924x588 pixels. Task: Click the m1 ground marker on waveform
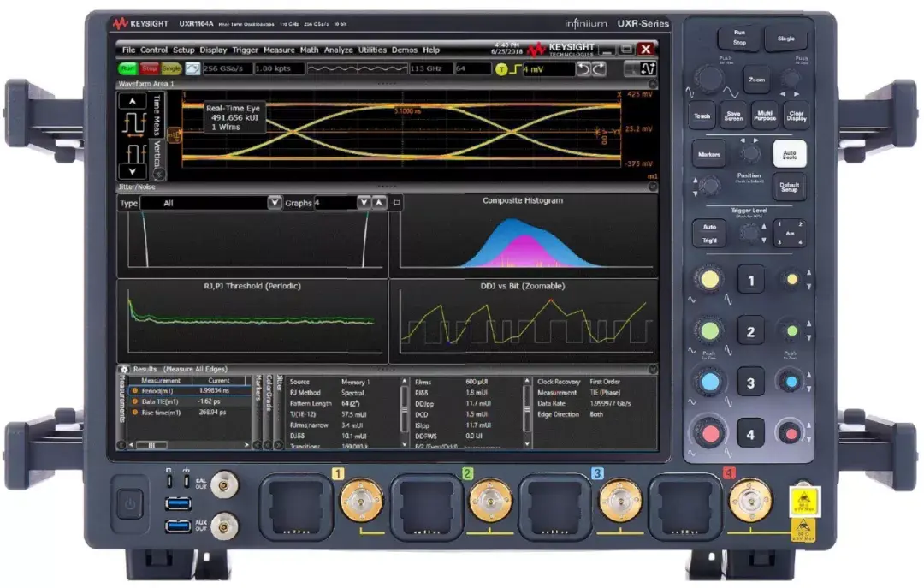pyautogui.click(x=175, y=136)
